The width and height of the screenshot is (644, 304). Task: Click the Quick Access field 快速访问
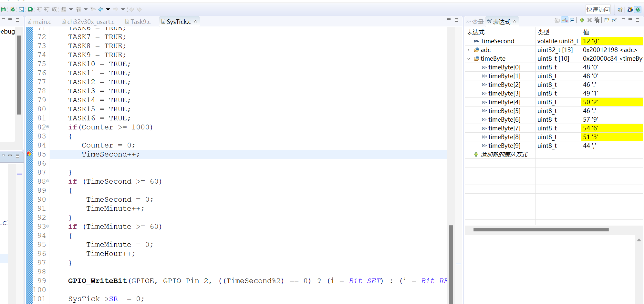pos(598,10)
